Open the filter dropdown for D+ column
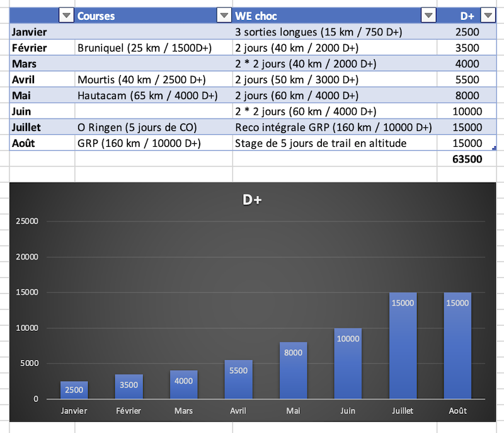 tap(488, 16)
